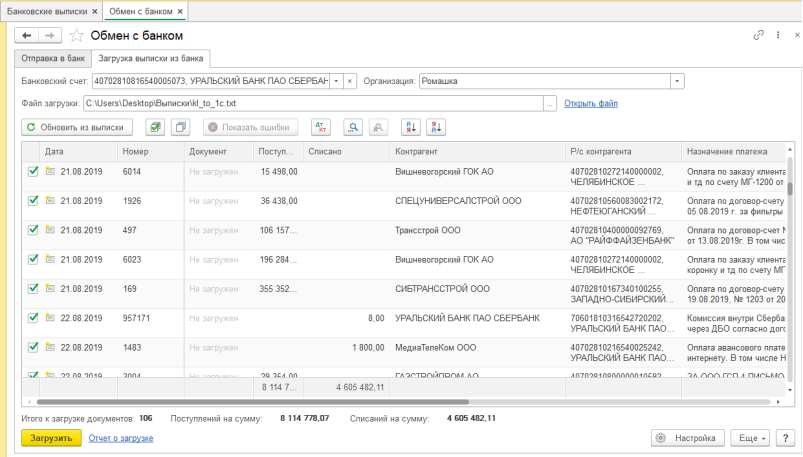Screen dimensions: 803x457
Task: Expand the Организация dropdown
Action: (678, 81)
